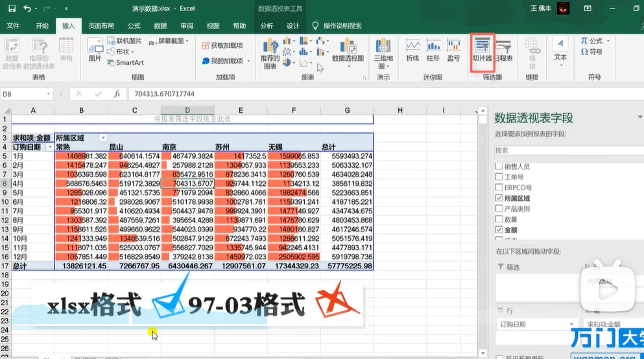The width and height of the screenshot is (644, 359).
Task: Click the ribbon display options button
Action: (x=588, y=8)
